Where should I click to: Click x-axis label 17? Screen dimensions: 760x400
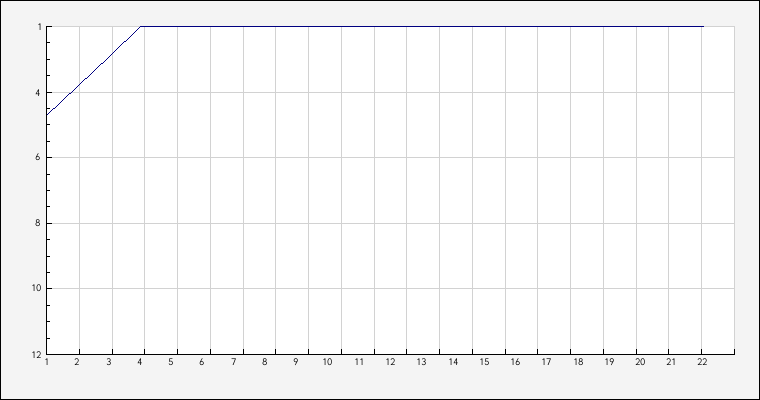pos(547,362)
